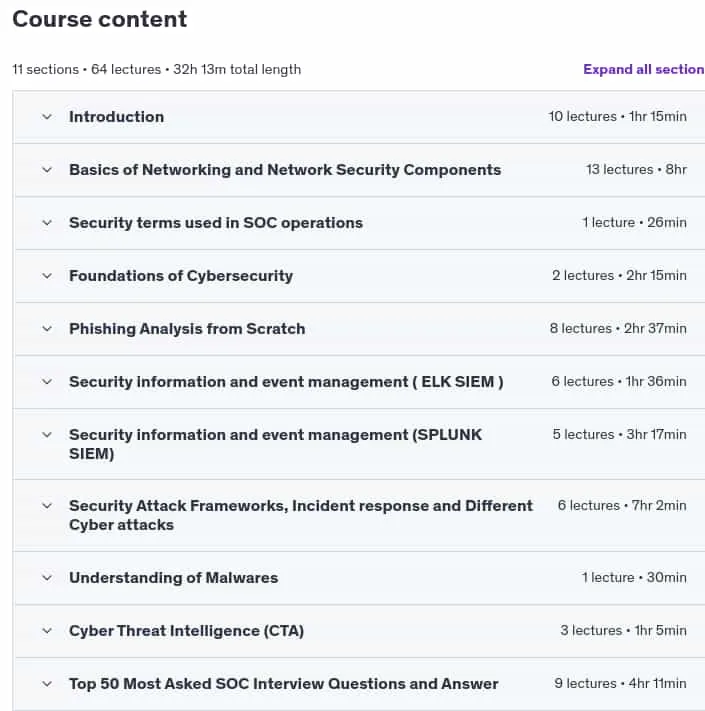Expand Cyber Threat Intelligence (CTA) chevron
The width and height of the screenshot is (705, 711).
(47, 631)
